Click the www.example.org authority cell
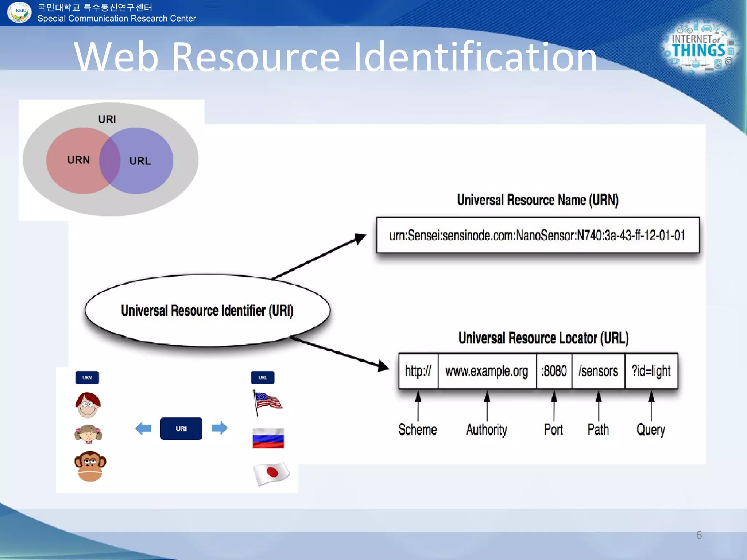Image resolution: width=747 pixels, height=560 pixels. (487, 371)
